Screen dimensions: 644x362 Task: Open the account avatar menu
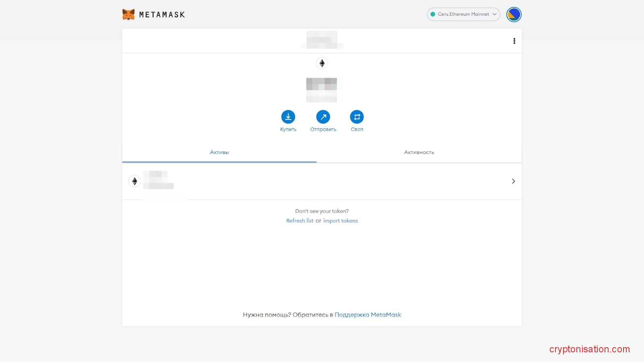(514, 14)
